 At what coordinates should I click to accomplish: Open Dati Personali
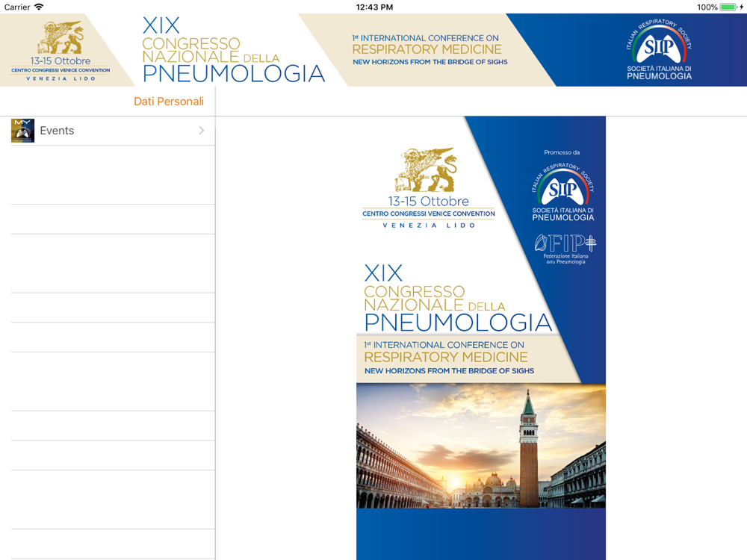click(169, 102)
